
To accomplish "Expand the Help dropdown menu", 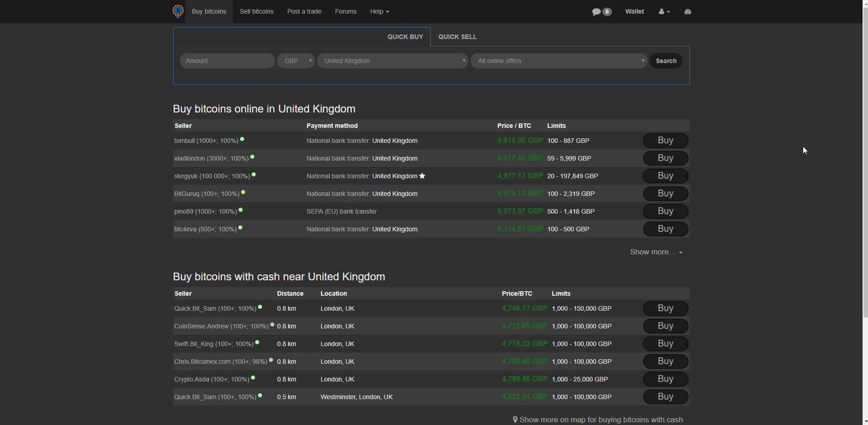I will click(379, 11).
